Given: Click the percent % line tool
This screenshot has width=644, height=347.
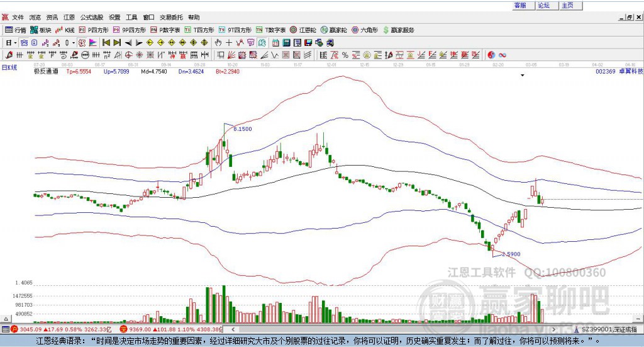Looking at the screenshot, I should 345,55.
